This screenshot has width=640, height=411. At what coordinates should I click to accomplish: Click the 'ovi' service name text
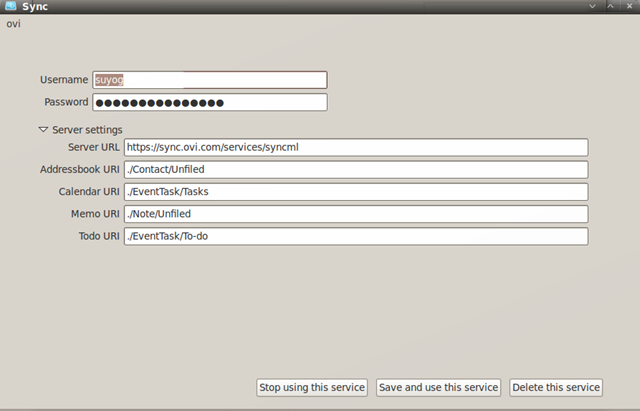pyautogui.click(x=13, y=24)
